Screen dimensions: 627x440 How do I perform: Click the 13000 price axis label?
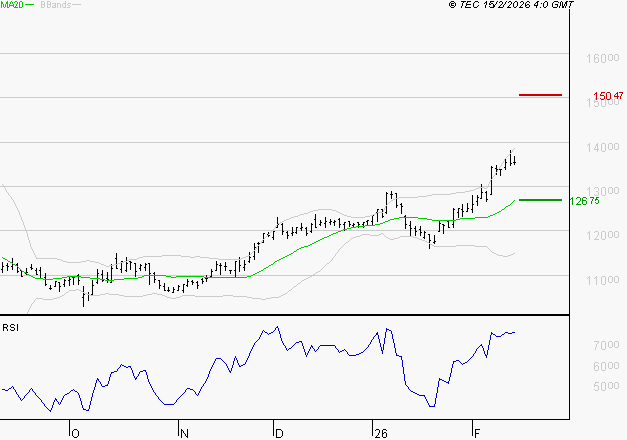pos(603,191)
